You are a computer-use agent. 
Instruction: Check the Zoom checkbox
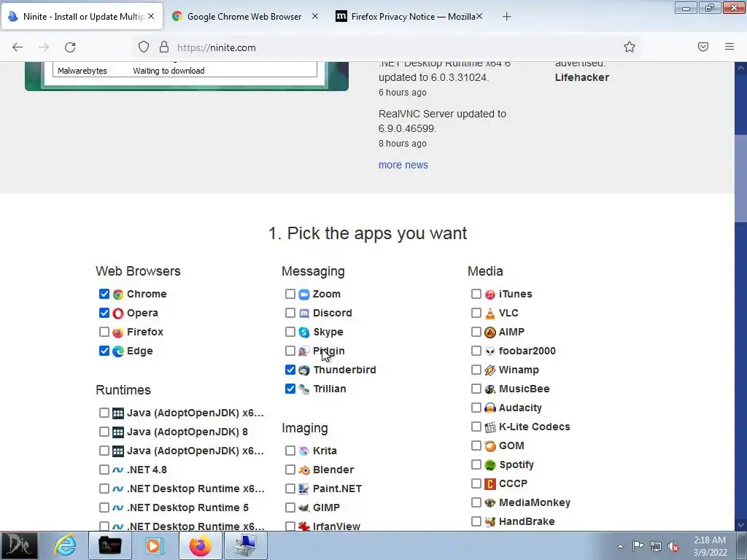pyautogui.click(x=290, y=294)
